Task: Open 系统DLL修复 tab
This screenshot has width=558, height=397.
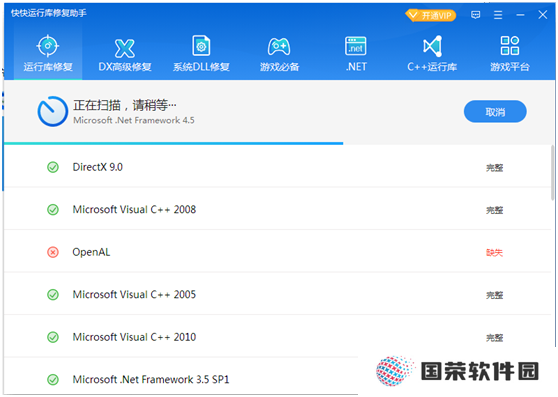Action: coord(201,53)
